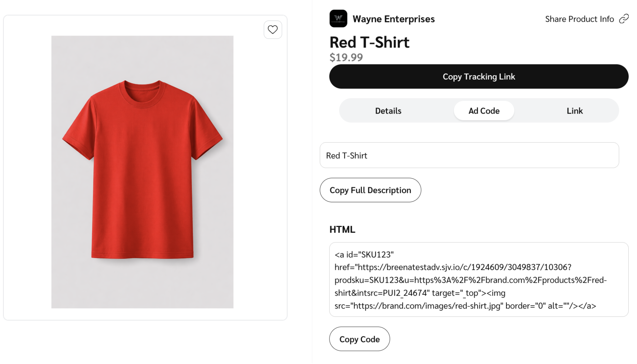Image resolution: width=637 pixels, height=364 pixels.
Task: Open Share Product Info
Action: [579, 19]
